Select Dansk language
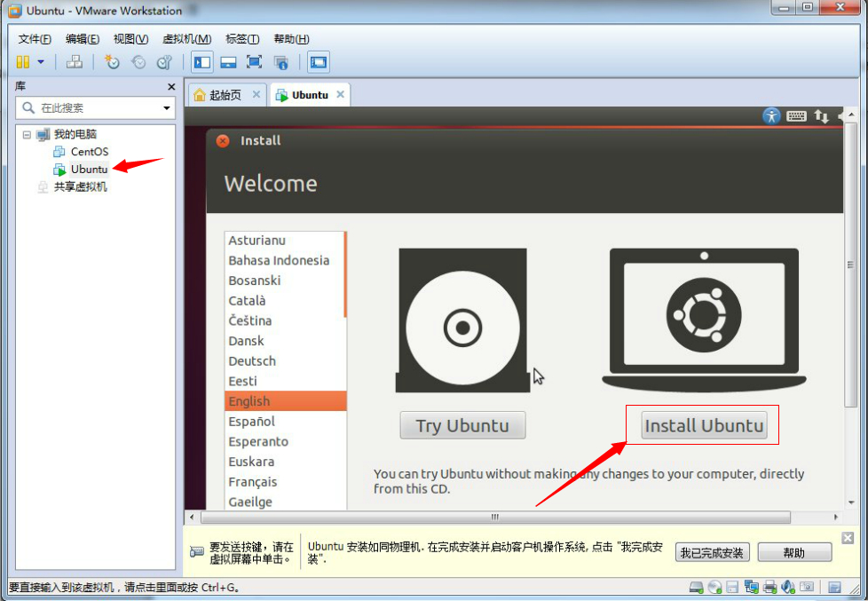868x601 pixels. pyautogui.click(x=285, y=341)
